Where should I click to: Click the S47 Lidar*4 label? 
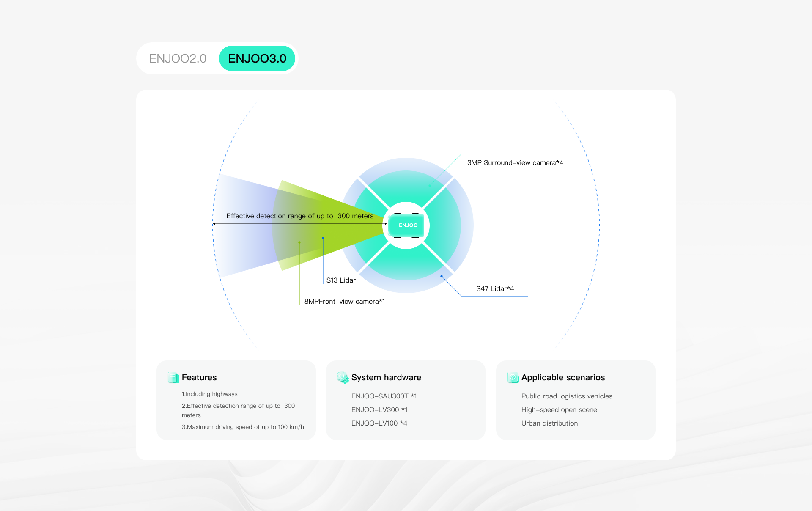(495, 289)
